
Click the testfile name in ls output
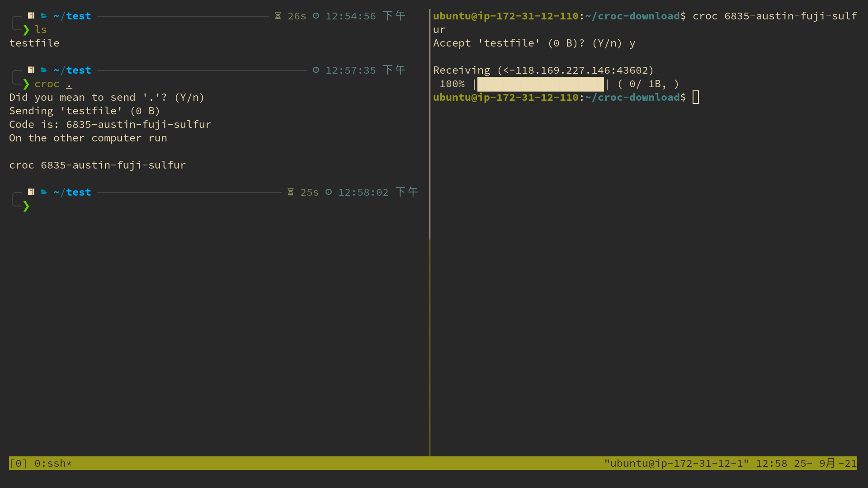34,43
